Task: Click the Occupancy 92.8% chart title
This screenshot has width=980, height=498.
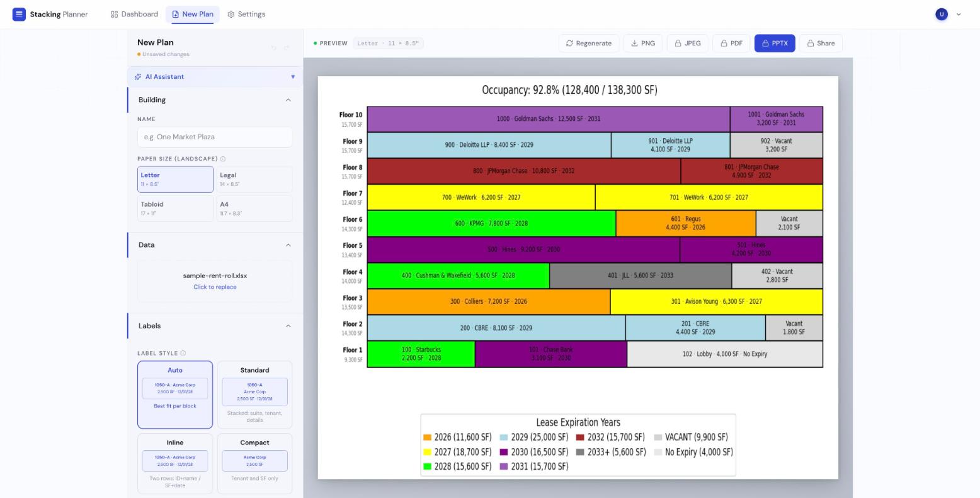Action: (569, 90)
